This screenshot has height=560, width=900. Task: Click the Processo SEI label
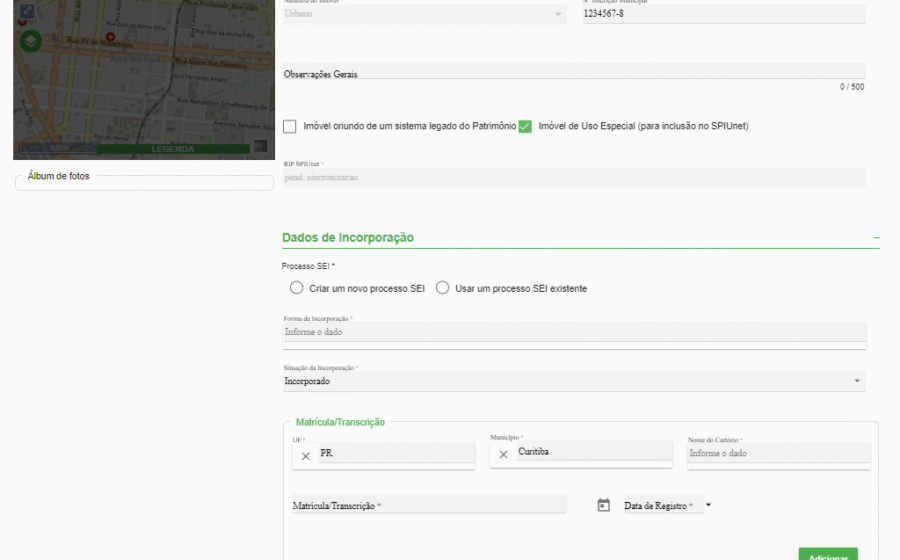coord(308,266)
